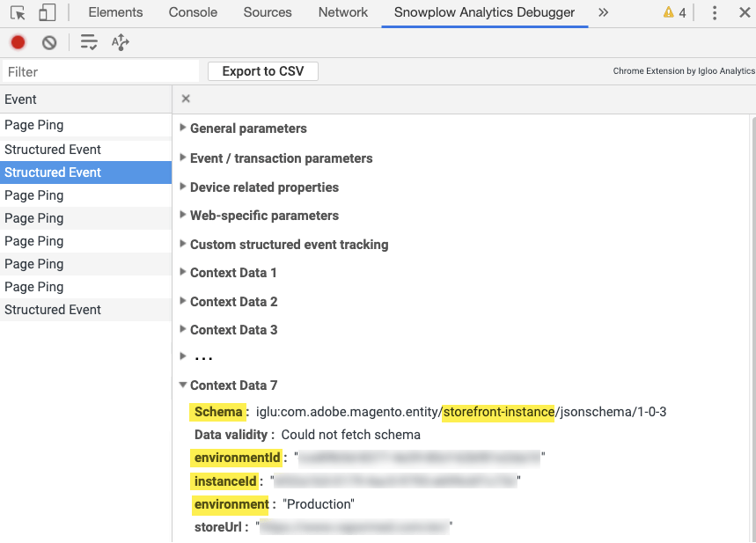
Task: Open the more tabs chevron menu
Action: point(603,12)
